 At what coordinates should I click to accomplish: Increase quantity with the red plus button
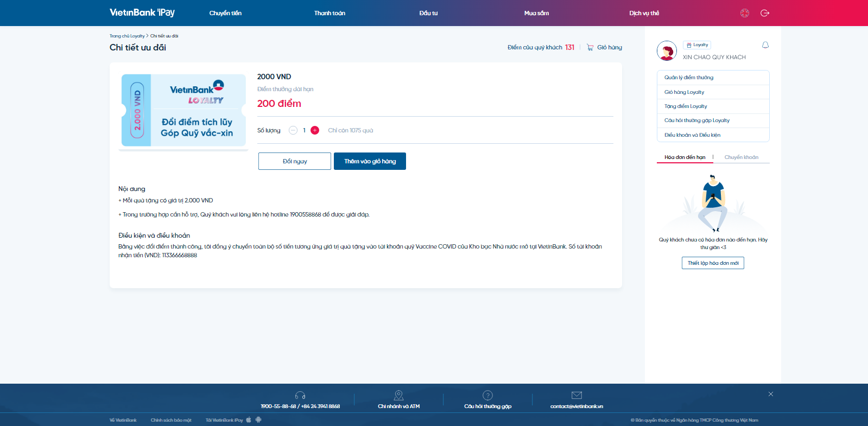[315, 130]
